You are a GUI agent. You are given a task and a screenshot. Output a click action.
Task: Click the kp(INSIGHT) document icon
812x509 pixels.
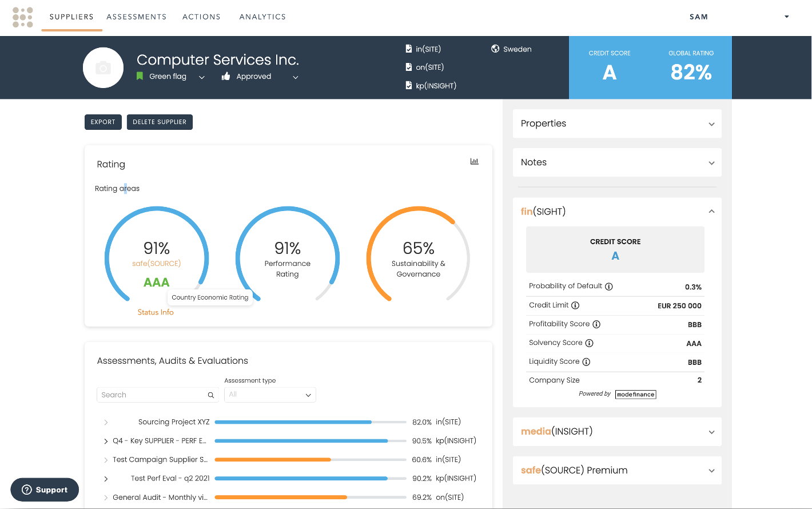click(x=409, y=85)
